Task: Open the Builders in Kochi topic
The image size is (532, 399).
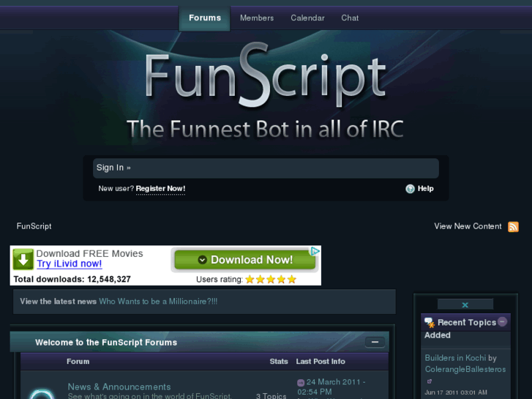Action: tap(455, 358)
